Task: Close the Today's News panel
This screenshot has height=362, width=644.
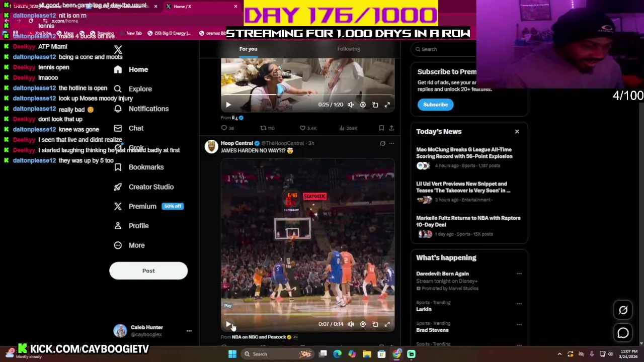Action: pos(517,132)
